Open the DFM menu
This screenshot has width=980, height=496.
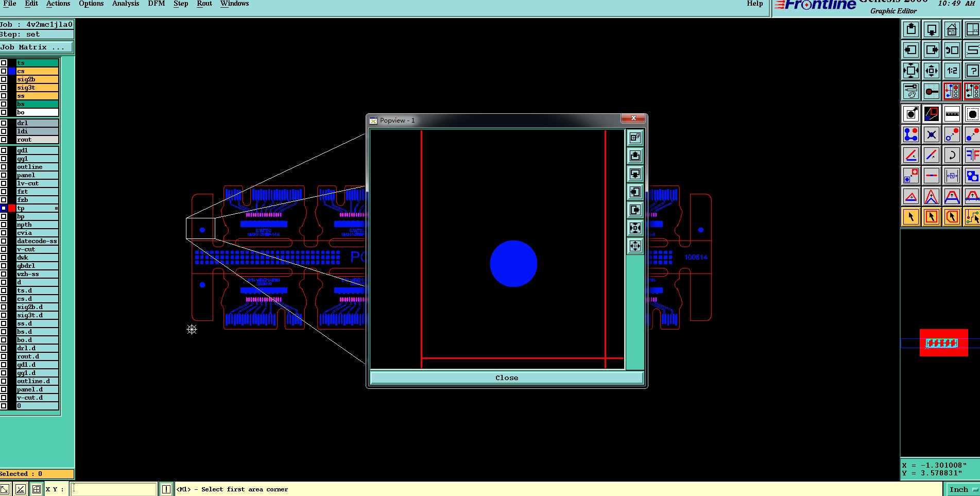point(157,4)
